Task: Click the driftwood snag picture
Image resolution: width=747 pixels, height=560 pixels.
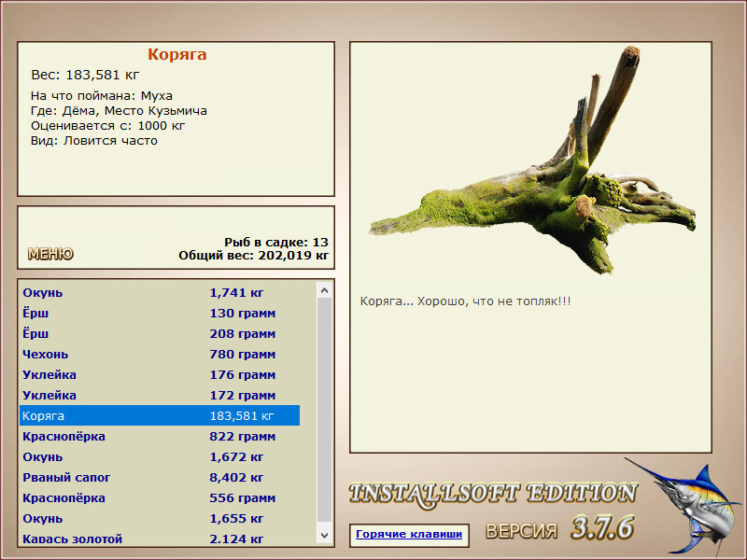Action: (531, 160)
